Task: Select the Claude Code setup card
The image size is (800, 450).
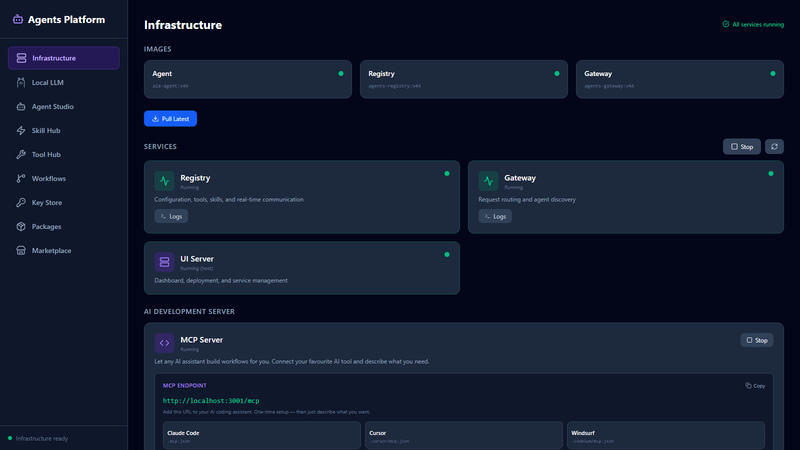Action: click(261, 435)
